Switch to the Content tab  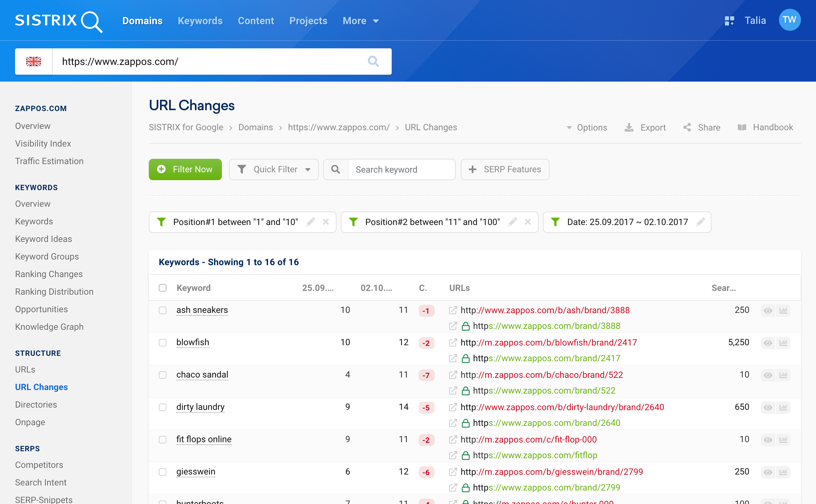[256, 21]
